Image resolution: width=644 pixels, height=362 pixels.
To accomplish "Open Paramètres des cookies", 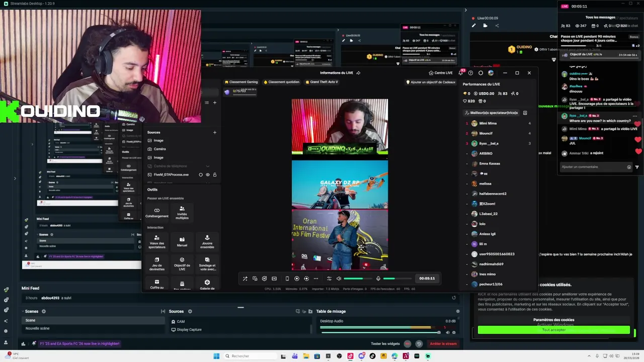I will point(553,320).
